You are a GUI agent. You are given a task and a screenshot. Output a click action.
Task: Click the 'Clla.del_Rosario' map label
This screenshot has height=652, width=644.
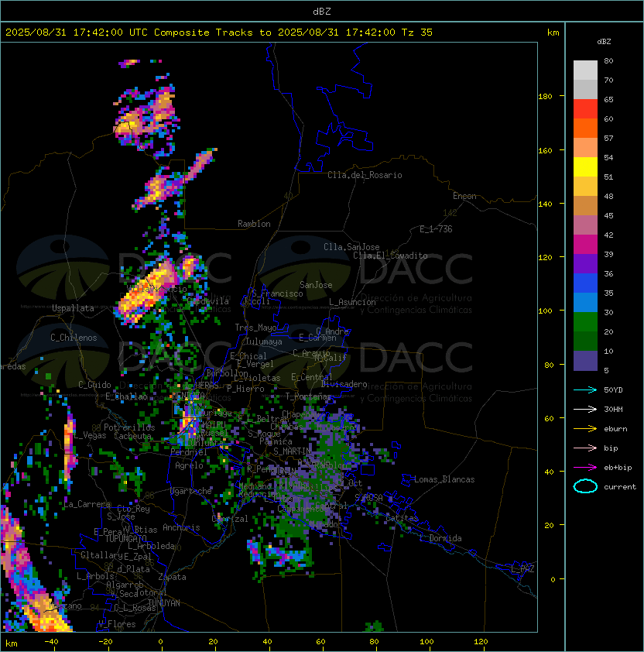pyautogui.click(x=365, y=175)
